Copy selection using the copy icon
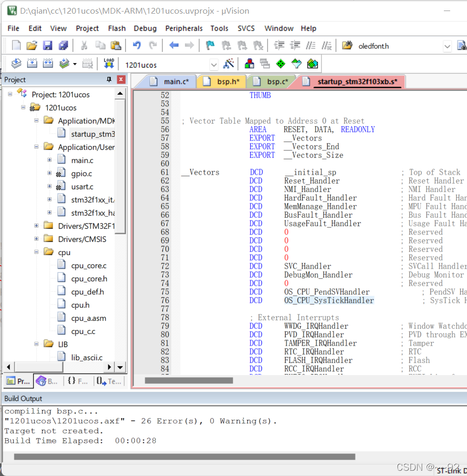 click(x=100, y=46)
